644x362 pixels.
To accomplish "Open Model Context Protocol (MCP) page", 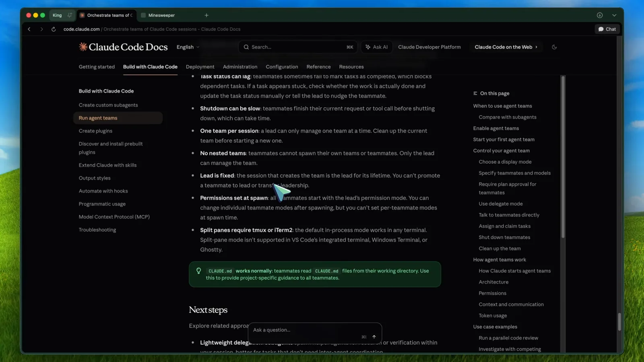I will click(x=114, y=217).
